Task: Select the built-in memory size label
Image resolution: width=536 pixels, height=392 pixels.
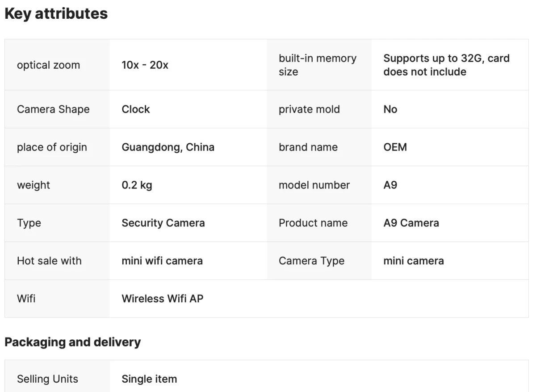Action: coord(318,65)
